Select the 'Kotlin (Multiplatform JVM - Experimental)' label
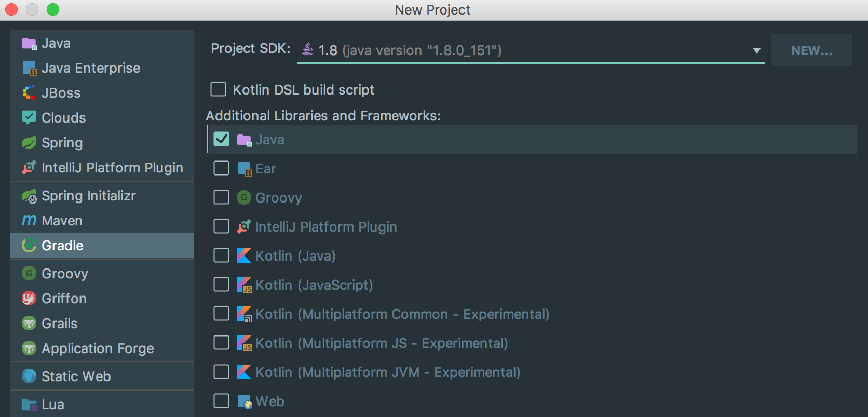 [x=388, y=372]
